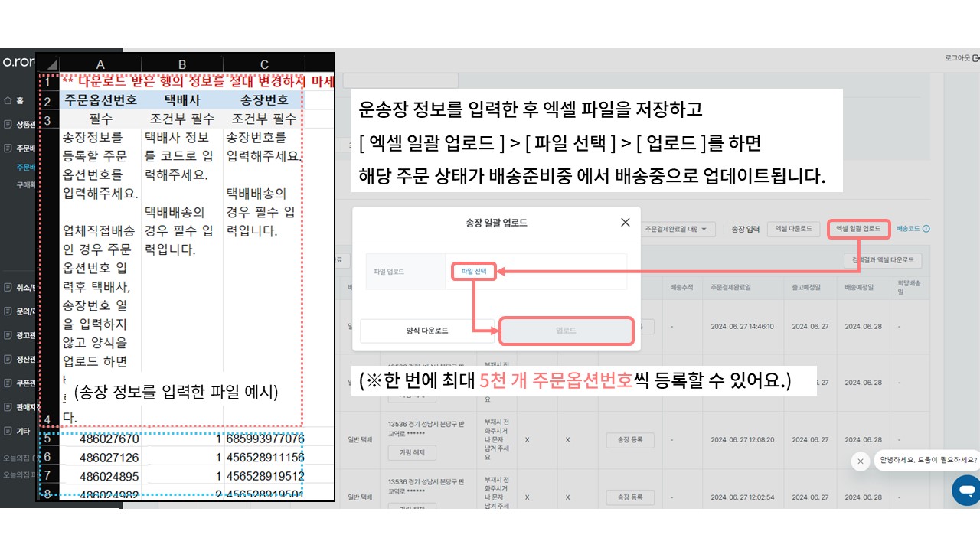
Task: Select spreadsheet row 2 header
Action: tap(47, 101)
